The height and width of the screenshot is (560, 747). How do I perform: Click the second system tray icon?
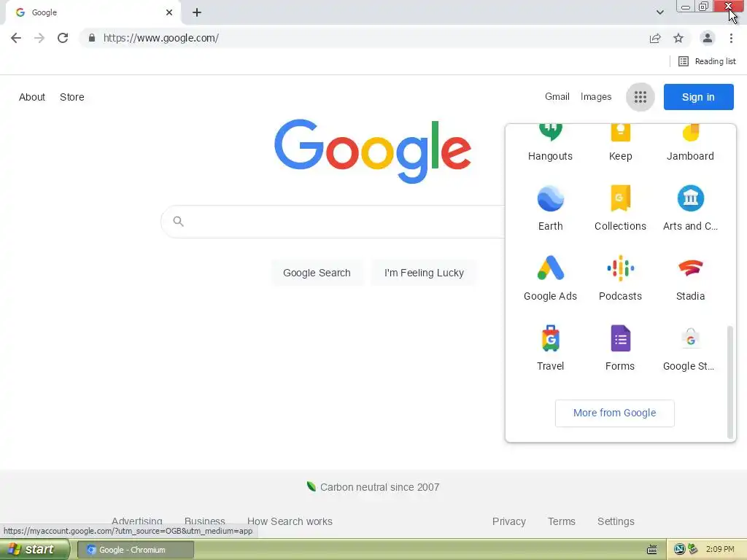692,550
